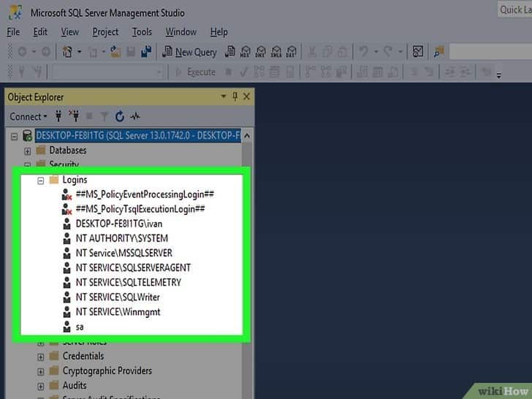
Task: Click the user icon next to sa
Action: [66, 327]
